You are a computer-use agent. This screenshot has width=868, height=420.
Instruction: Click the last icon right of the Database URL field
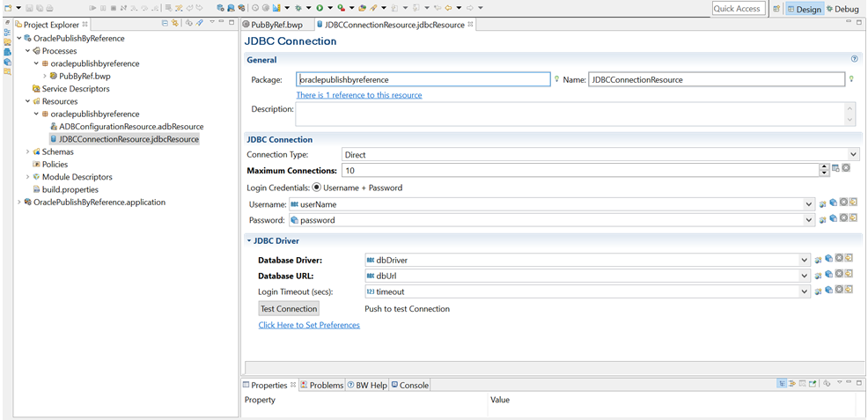point(852,275)
